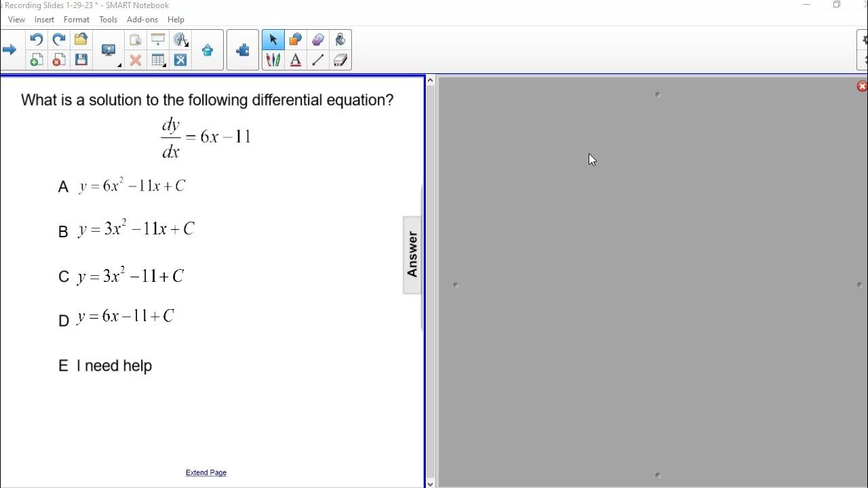Open add-ons puzzle piece
868x488 pixels.
243,50
